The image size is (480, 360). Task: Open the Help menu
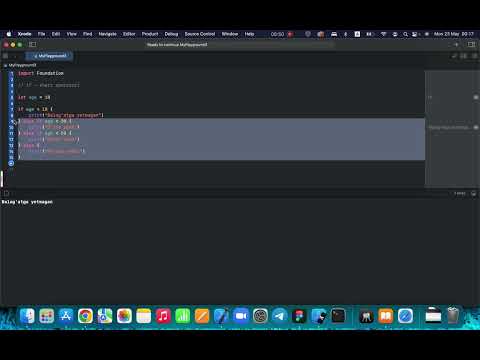coord(249,34)
